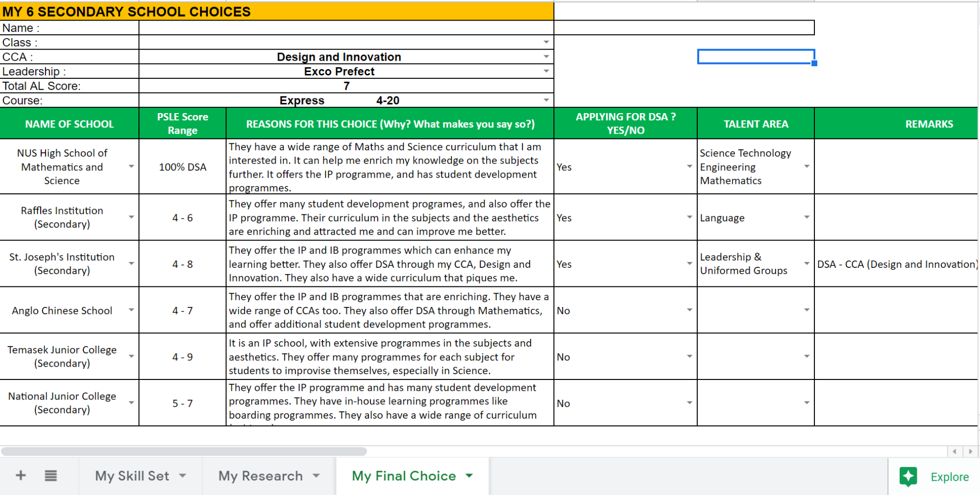Click the Explore star icon

pyautogui.click(x=908, y=476)
